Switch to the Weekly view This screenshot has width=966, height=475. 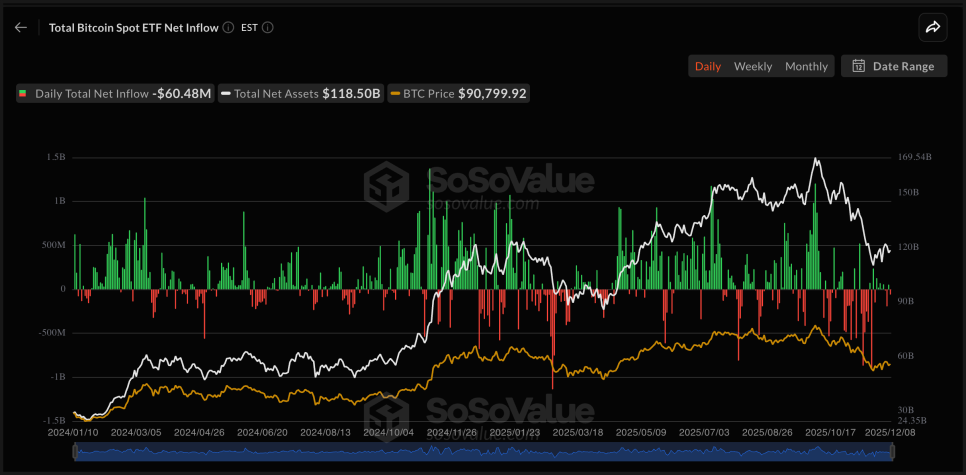752,67
